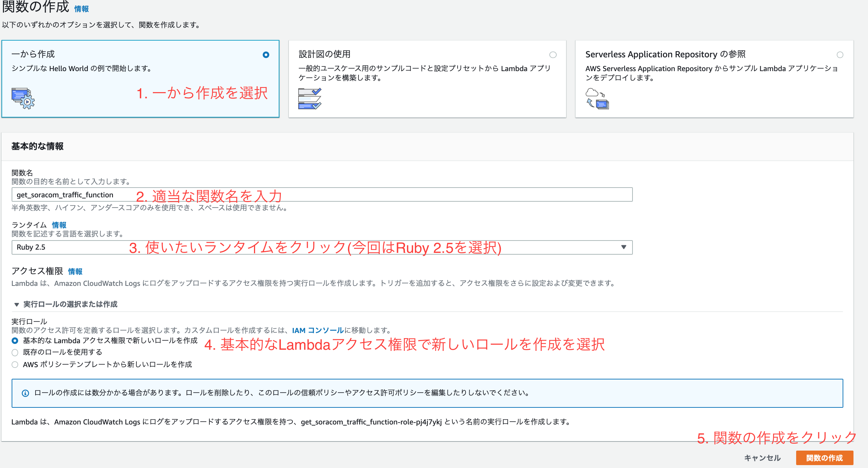Open the ランタイム Ruby 2.5 dropdown
The height and width of the screenshot is (468, 868).
322,247
